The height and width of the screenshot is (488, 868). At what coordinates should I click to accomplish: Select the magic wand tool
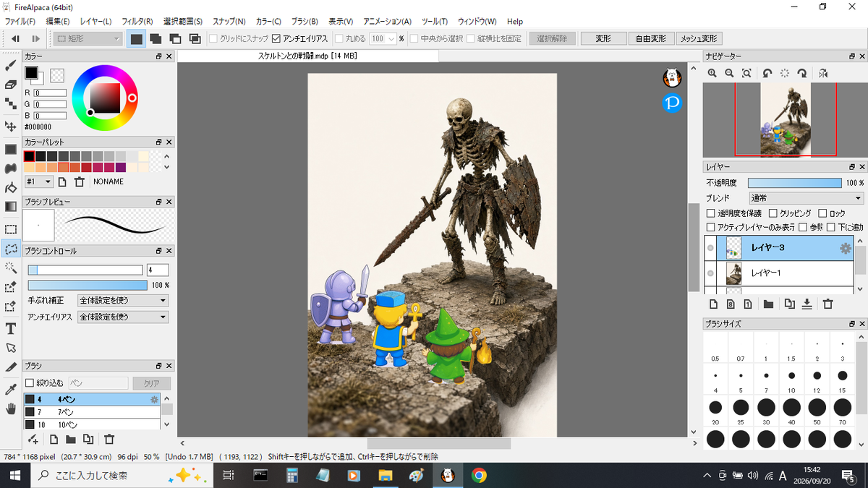tap(11, 267)
